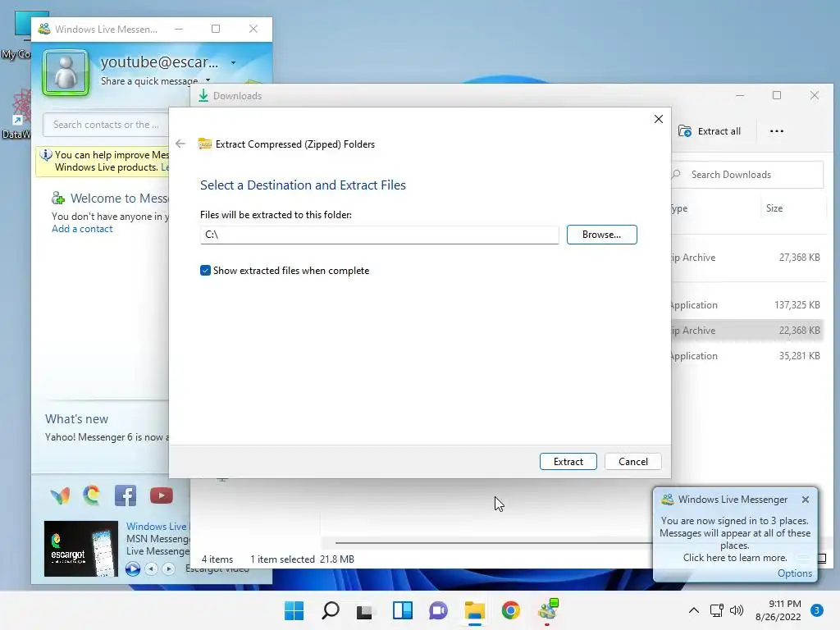Select the 27,368 KB zip archive row
Screen dimensions: 840x630
[x=746, y=258]
